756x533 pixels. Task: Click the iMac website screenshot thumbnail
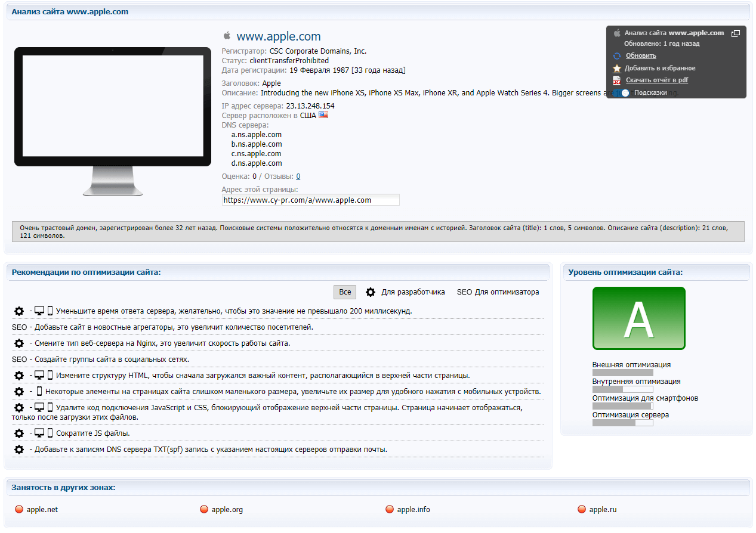pos(113,122)
